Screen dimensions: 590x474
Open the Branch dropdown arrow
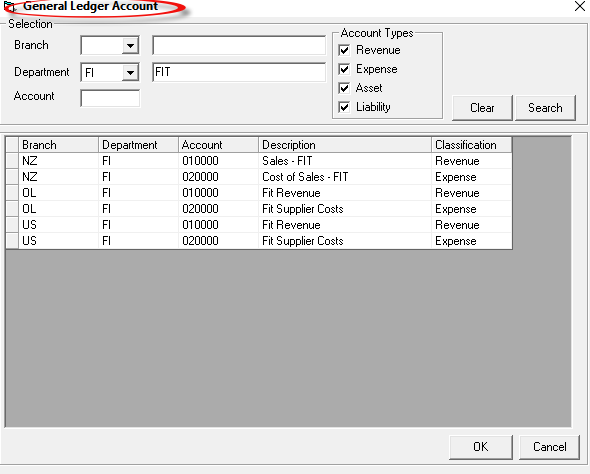130,46
